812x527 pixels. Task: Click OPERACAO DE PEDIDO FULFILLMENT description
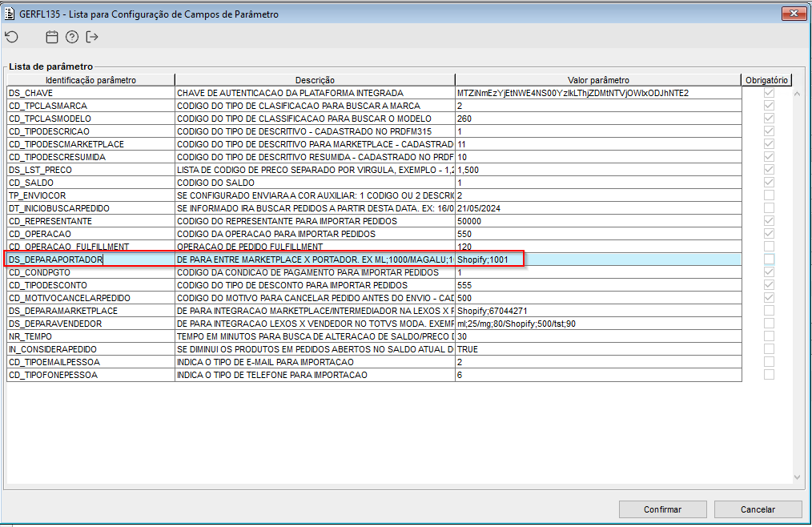coord(315,247)
